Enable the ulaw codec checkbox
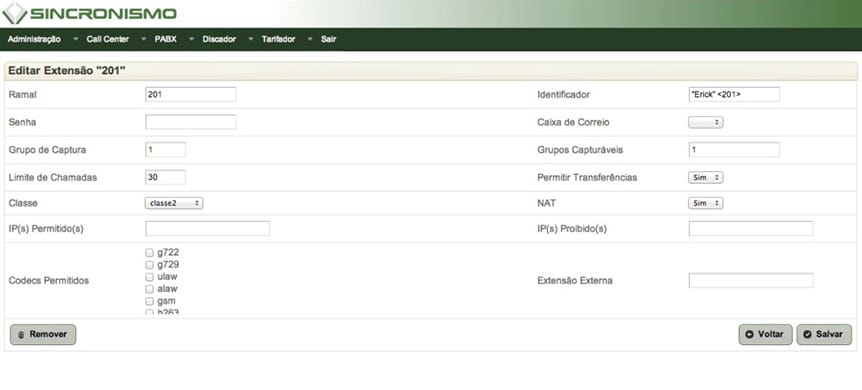This screenshot has height=390, width=862. point(150,277)
